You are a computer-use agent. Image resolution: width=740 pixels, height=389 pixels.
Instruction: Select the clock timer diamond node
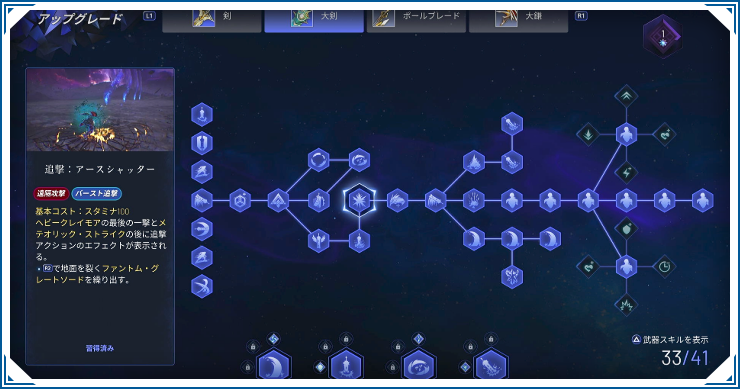coord(664,267)
